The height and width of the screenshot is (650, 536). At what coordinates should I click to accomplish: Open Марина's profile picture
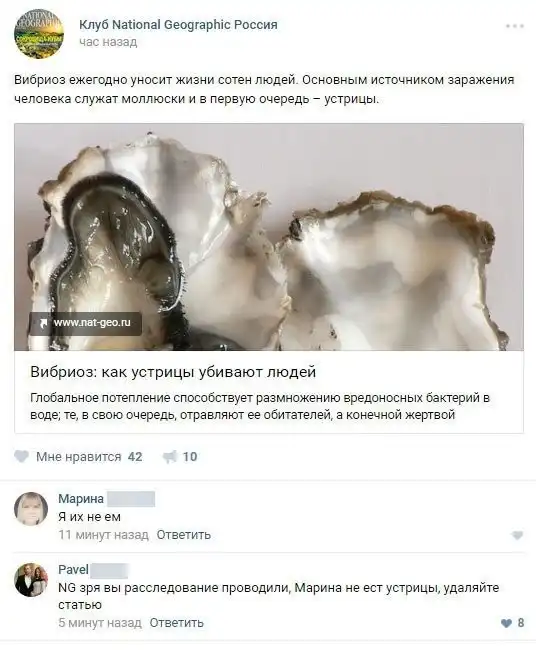(x=31, y=509)
